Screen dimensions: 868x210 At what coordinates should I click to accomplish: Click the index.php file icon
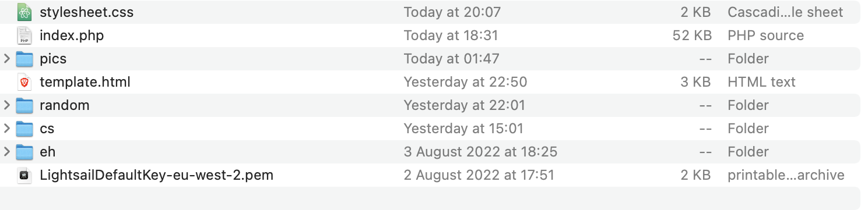(24, 35)
